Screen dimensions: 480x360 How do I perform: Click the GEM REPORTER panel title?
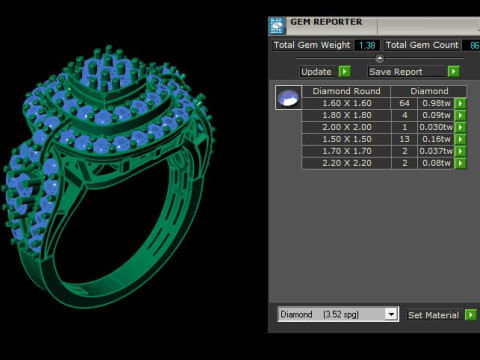(x=326, y=22)
